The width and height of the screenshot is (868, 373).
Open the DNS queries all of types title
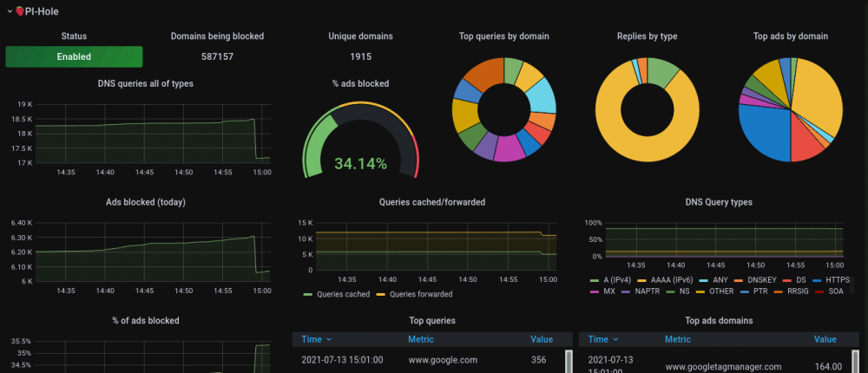click(x=146, y=83)
